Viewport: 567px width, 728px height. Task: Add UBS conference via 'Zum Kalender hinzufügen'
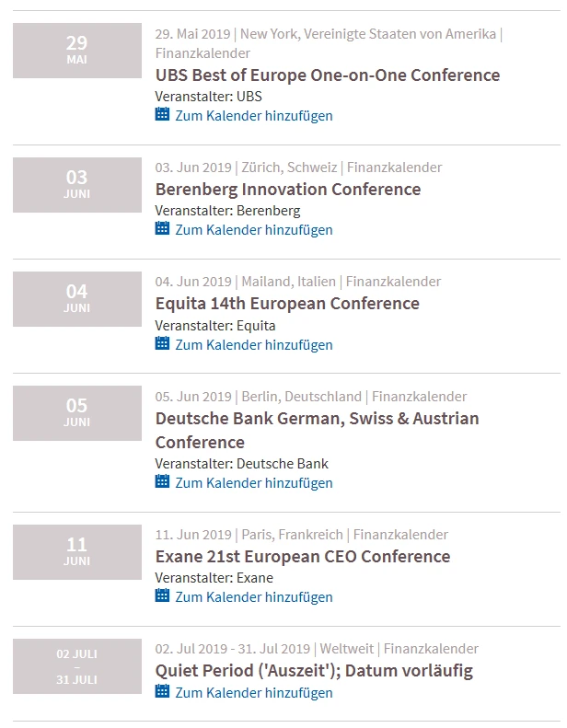(x=253, y=116)
